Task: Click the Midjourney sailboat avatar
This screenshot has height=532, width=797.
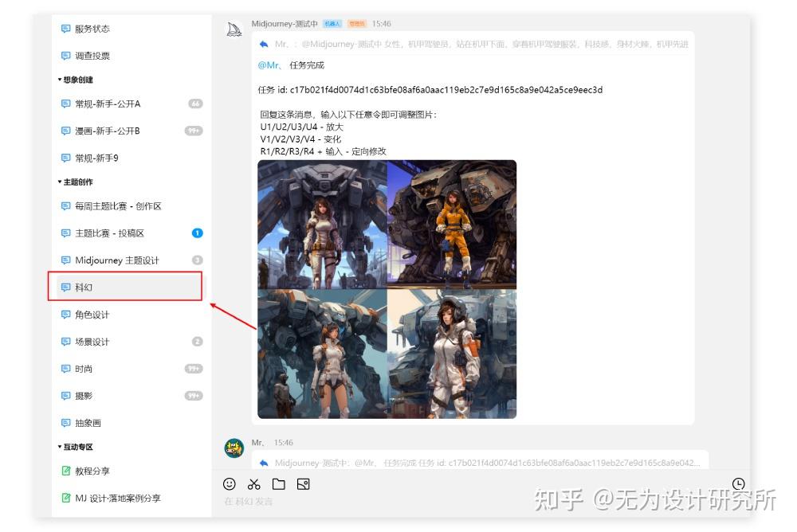Action: pyautogui.click(x=234, y=30)
